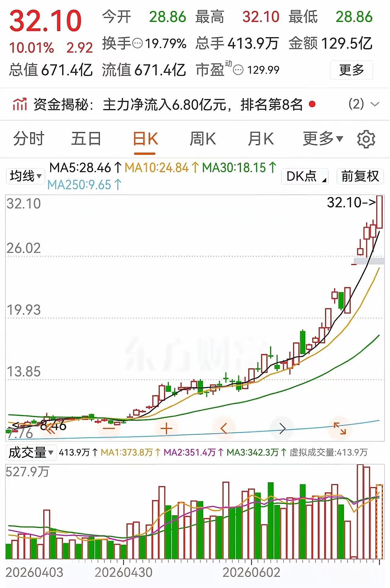390x588 pixels.
Task: Switch to the 月K tab
Action: click(x=261, y=139)
